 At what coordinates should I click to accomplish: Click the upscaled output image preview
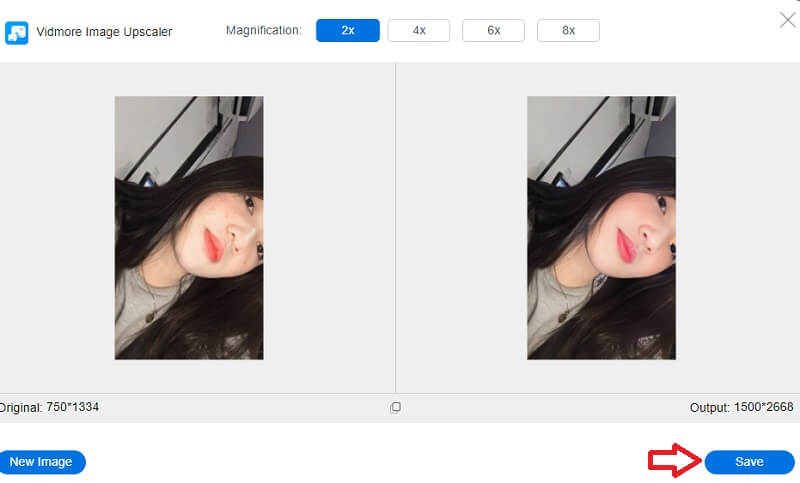pos(601,228)
